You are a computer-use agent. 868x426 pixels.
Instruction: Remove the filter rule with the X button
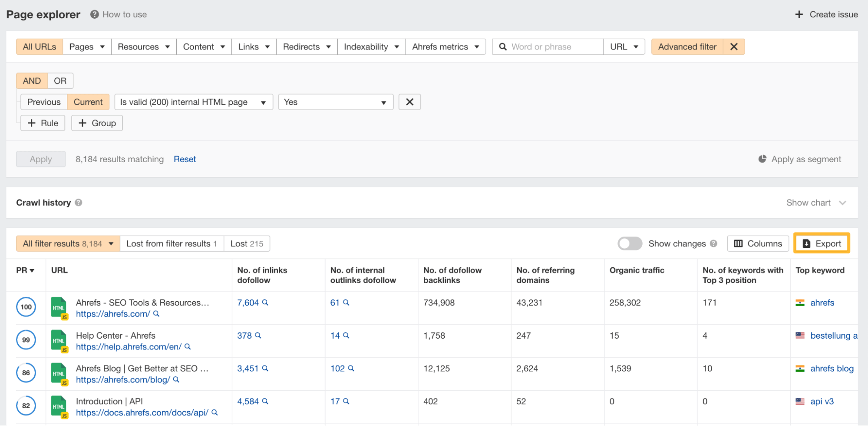[x=409, y=102]
